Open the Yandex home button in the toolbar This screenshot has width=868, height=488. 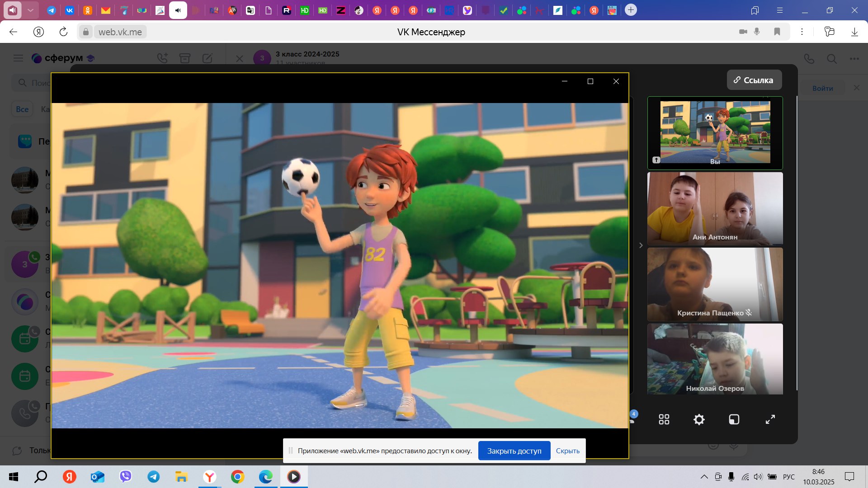click(x=39, y=32)
